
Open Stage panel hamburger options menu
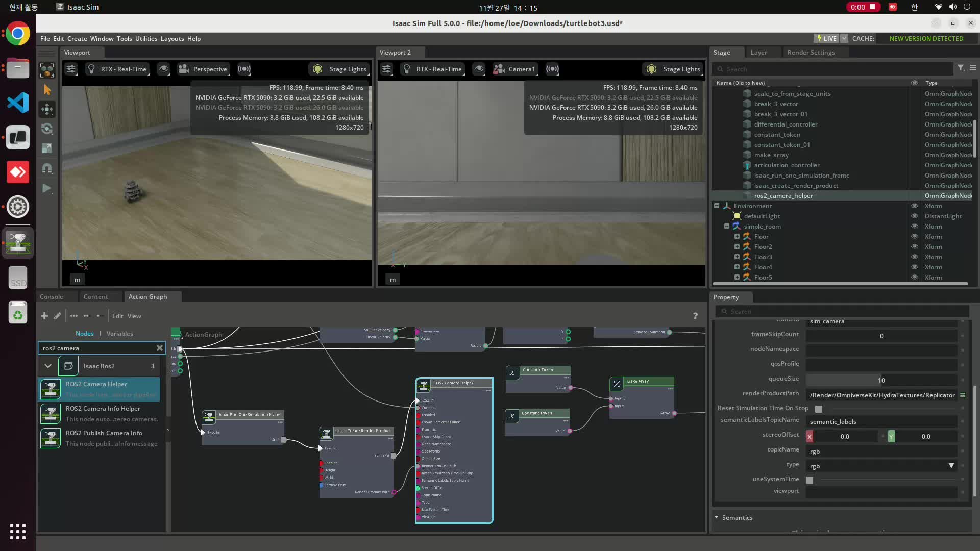coord(973,68)
